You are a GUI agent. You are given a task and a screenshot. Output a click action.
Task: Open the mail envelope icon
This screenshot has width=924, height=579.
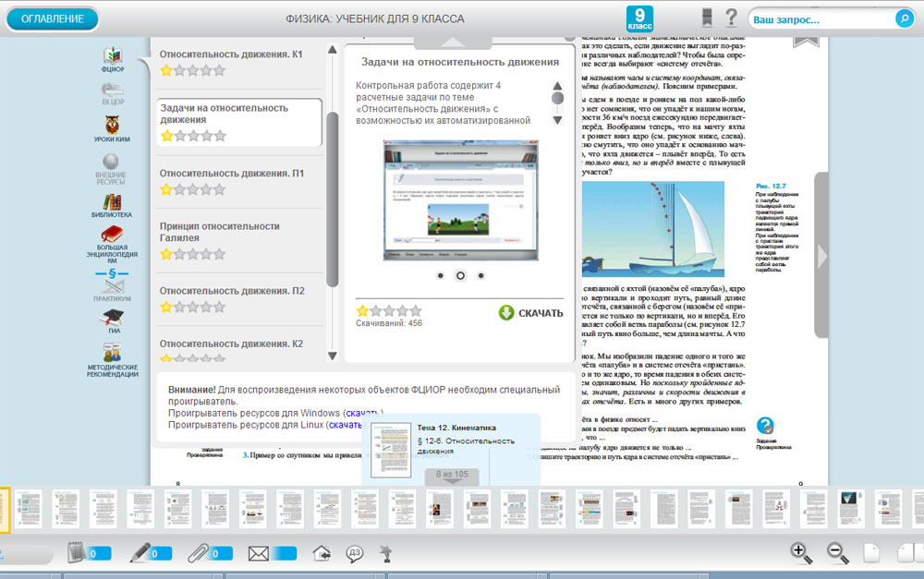click(258, 553)
